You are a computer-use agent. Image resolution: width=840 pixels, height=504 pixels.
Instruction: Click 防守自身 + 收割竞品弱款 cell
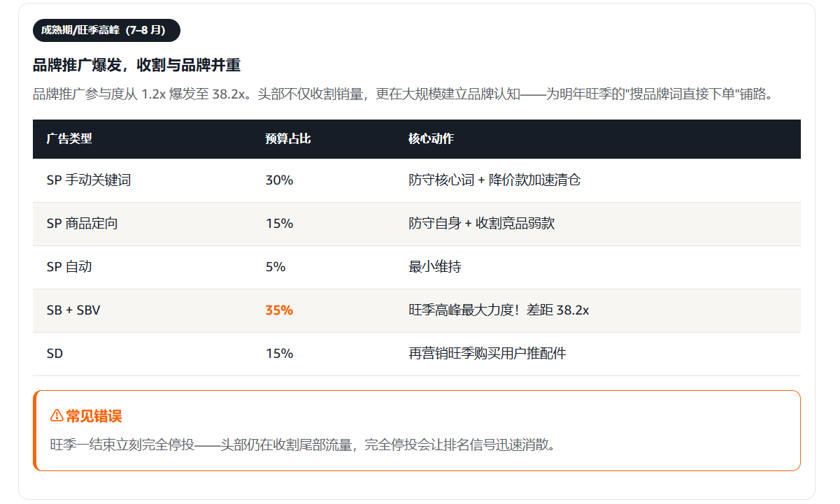pyautogui.click(x=482, y=224)
